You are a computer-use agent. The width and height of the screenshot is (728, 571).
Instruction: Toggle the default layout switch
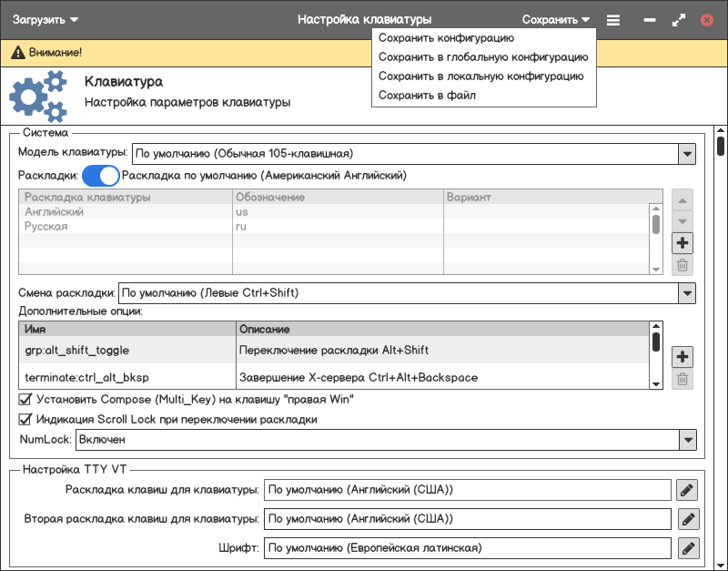[x=101, y=175]
